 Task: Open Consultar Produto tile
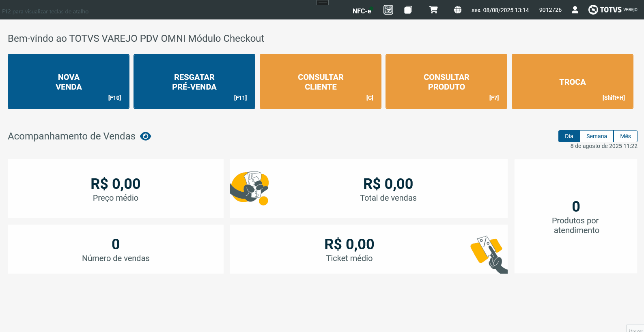[x=446, y=81]
